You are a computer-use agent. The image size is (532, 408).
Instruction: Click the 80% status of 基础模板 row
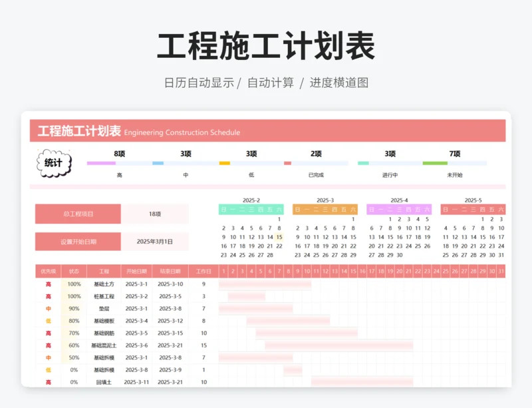point(74,321)
